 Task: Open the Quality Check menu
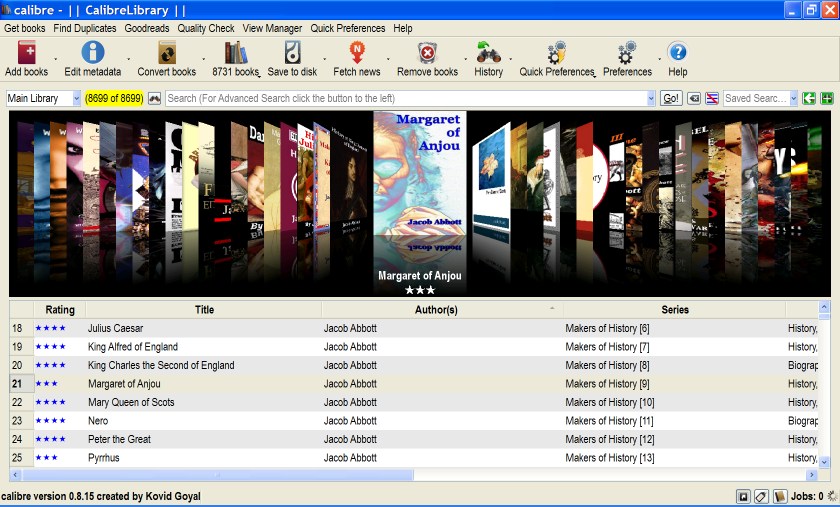coord(206,28)
